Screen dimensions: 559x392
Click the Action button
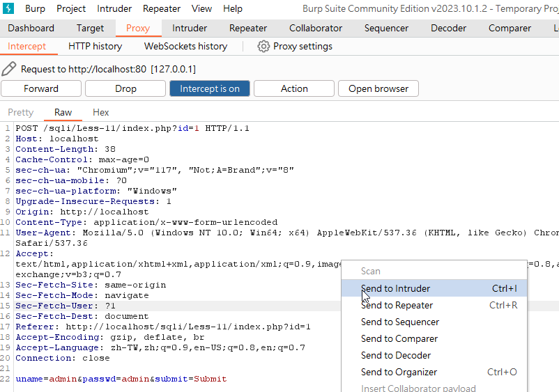pyautogui.click(x=294, y=88)
